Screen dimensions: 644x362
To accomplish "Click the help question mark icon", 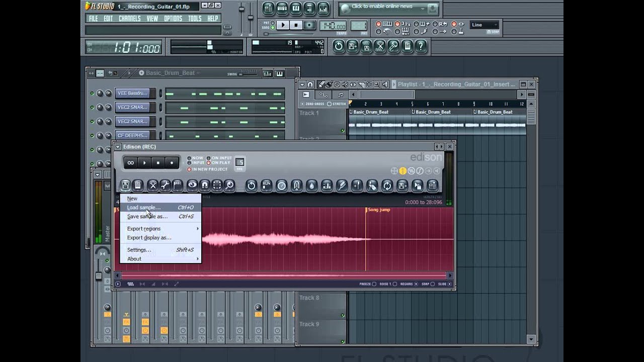I will point(421,47).
